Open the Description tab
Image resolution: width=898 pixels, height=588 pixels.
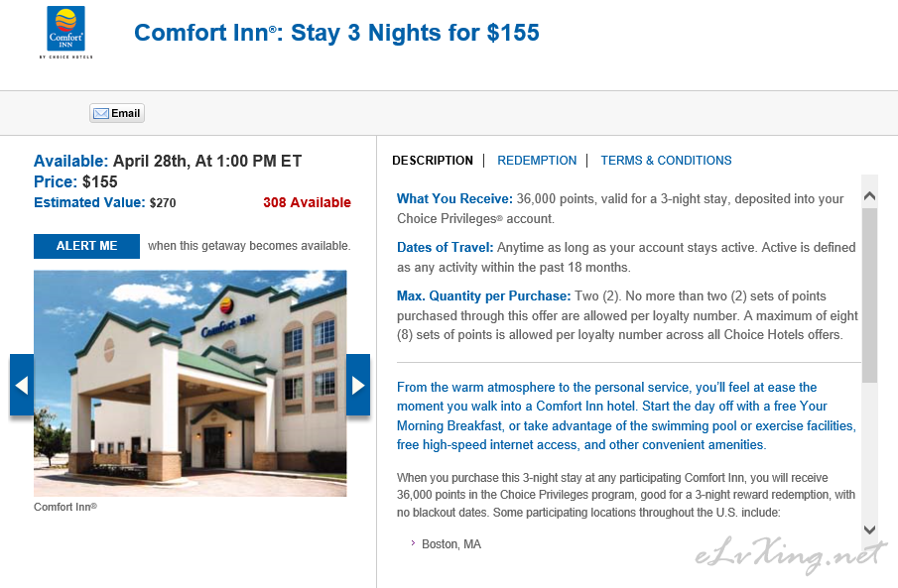pos(433,161)
